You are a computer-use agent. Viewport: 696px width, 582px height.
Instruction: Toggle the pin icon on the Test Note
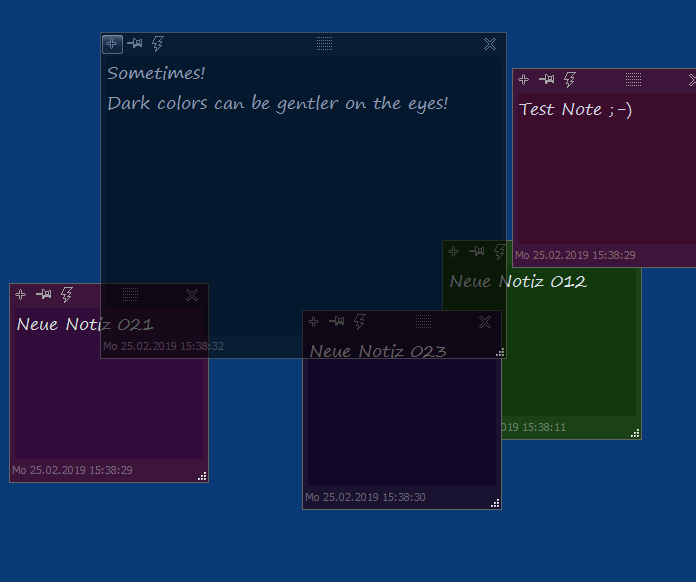click(547, 80)
